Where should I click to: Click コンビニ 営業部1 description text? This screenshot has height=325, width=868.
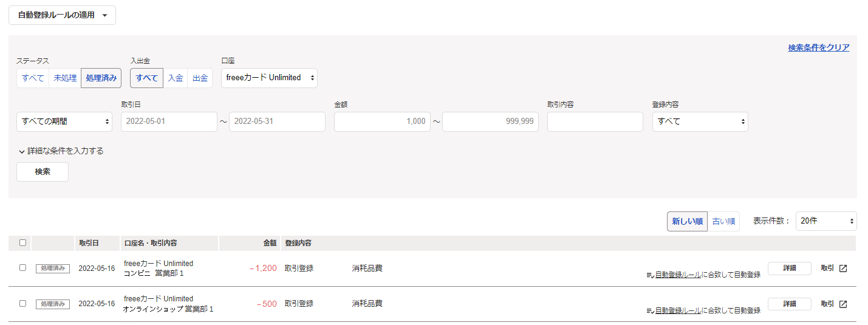tap(154, 273)
